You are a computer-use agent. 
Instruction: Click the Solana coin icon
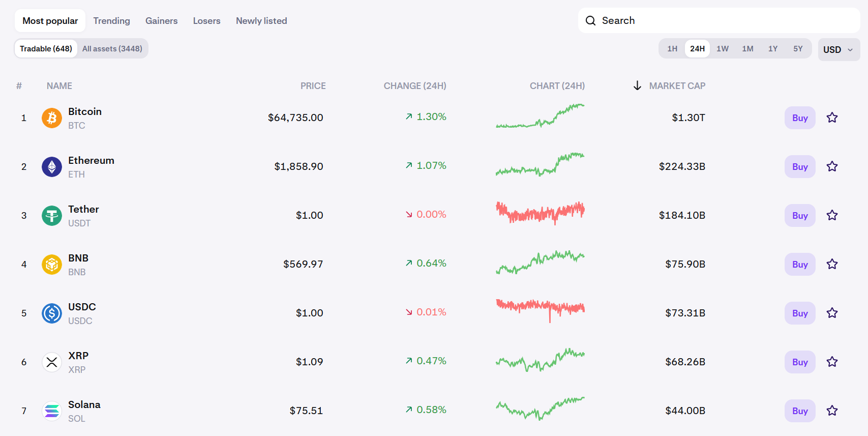51,411
